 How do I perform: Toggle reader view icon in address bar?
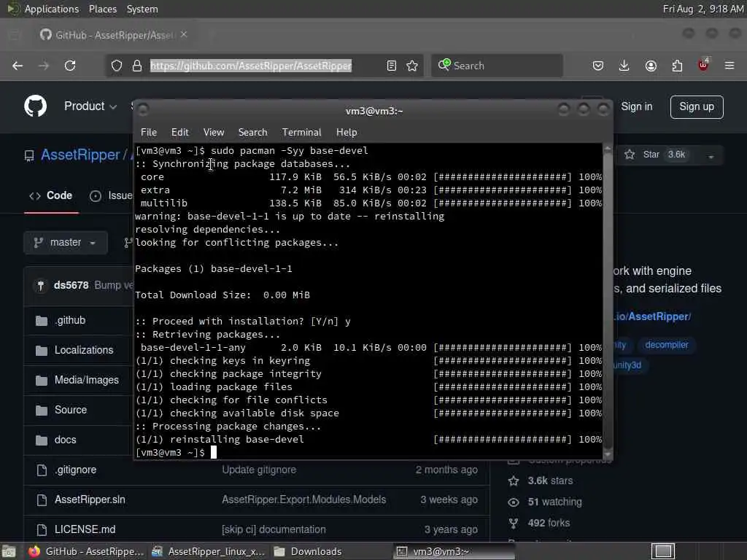(x=392, y=66)
